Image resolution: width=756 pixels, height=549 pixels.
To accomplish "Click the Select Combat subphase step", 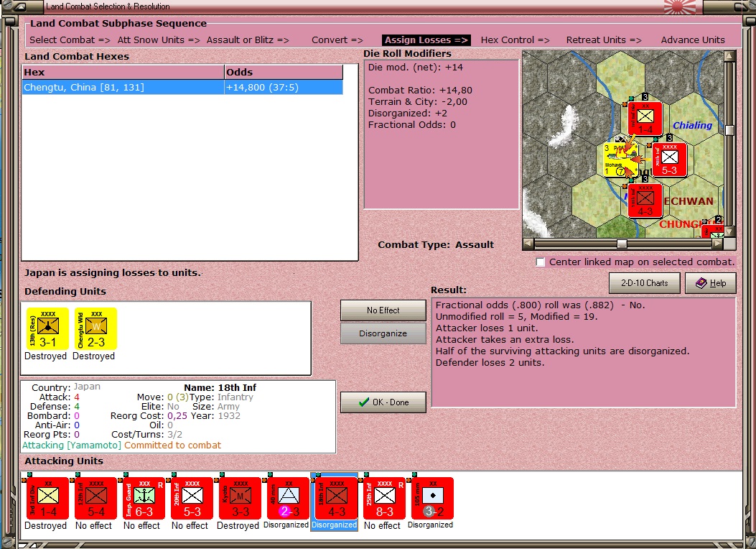I will pyautogui.click(x=70, y=40).
